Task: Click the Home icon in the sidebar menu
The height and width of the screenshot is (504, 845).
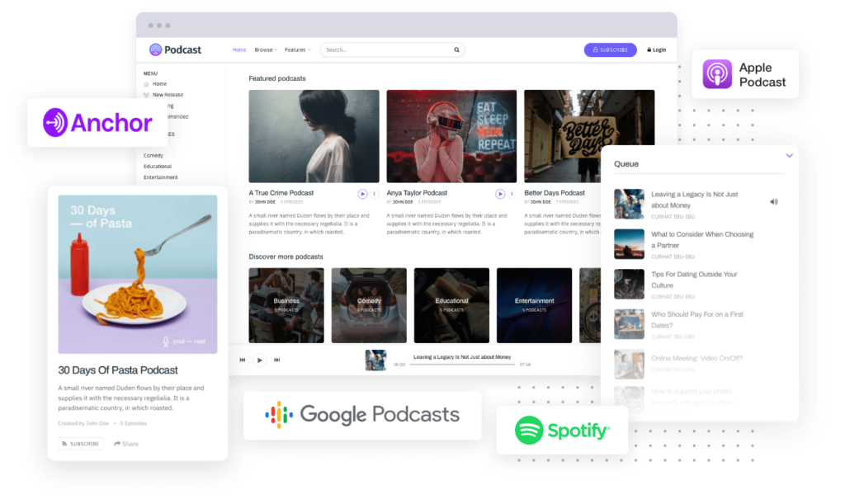Action: click(x=149, y=83)
